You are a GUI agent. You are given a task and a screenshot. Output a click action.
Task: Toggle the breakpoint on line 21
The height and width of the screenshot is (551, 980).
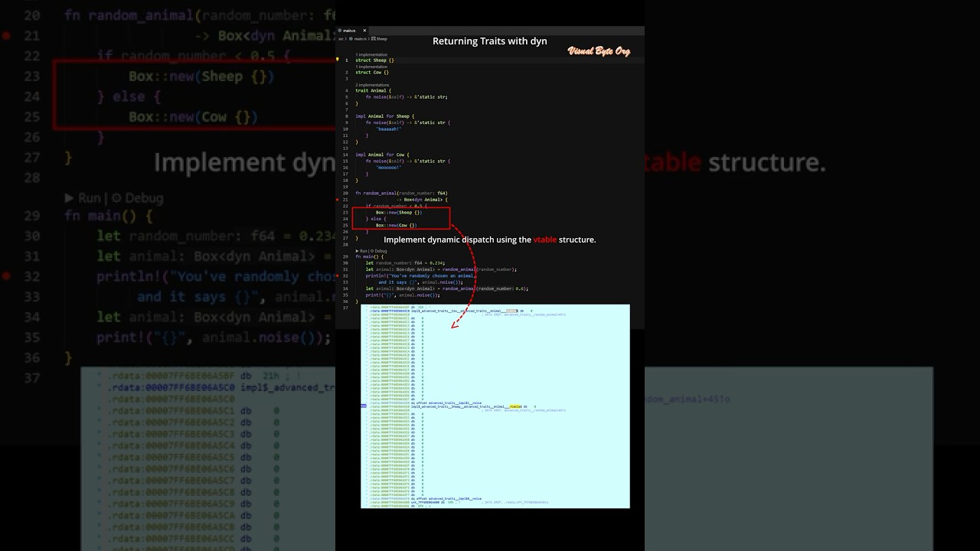(x=337, y=200)
